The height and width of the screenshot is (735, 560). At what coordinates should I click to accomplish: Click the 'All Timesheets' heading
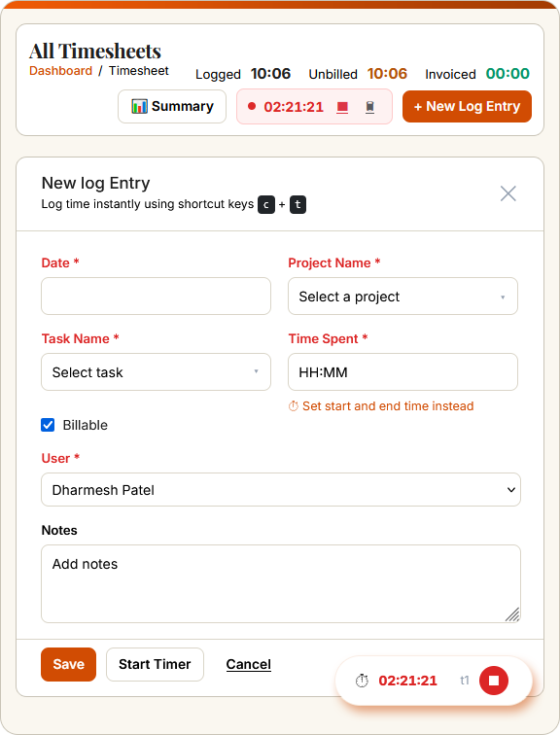coord(95,52)
